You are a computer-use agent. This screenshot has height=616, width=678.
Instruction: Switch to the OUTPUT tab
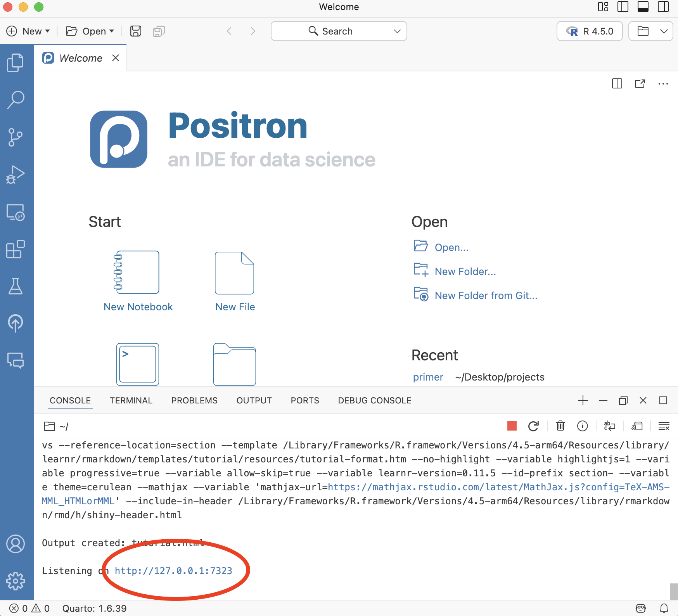(x=254, y=400)
